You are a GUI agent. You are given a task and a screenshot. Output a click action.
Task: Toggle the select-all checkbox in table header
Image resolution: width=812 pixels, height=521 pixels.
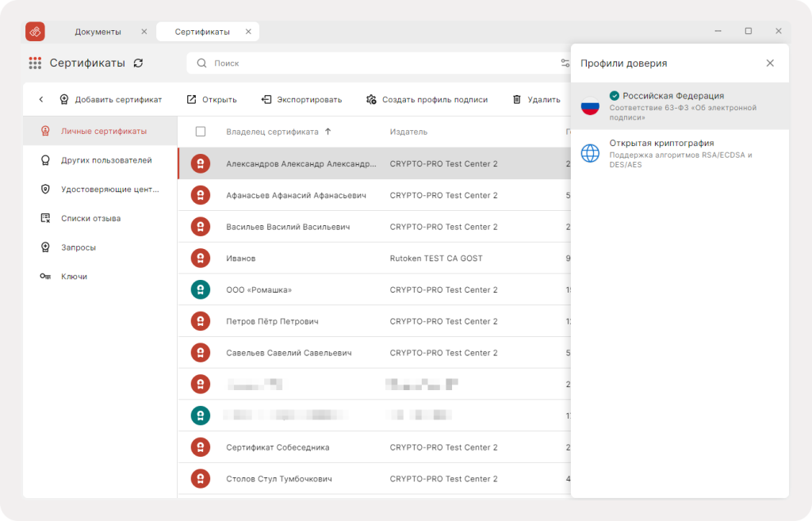201,132
